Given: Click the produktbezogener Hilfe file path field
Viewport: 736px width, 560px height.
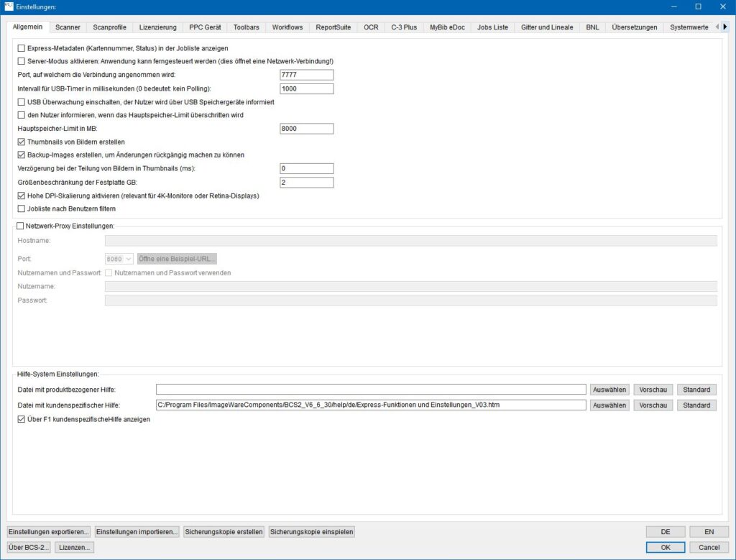Looking at the screenshot, I should (x=371, y=390).
